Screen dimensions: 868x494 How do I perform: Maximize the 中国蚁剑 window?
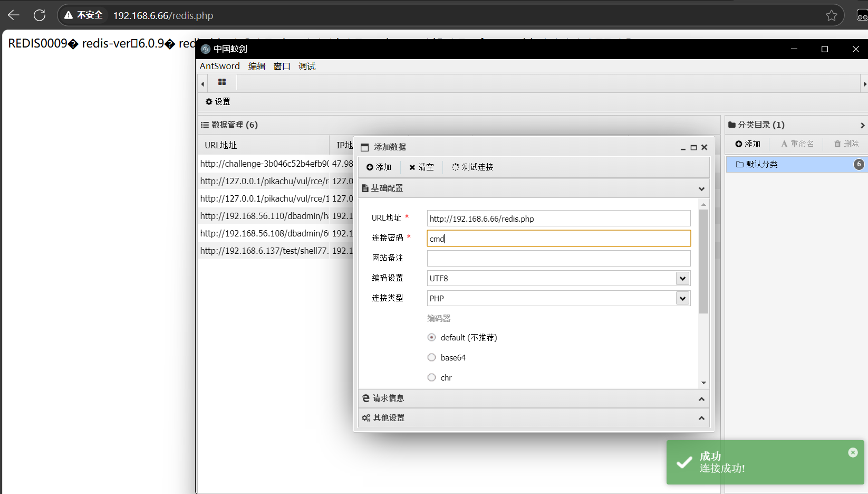[x=825, y=49]
